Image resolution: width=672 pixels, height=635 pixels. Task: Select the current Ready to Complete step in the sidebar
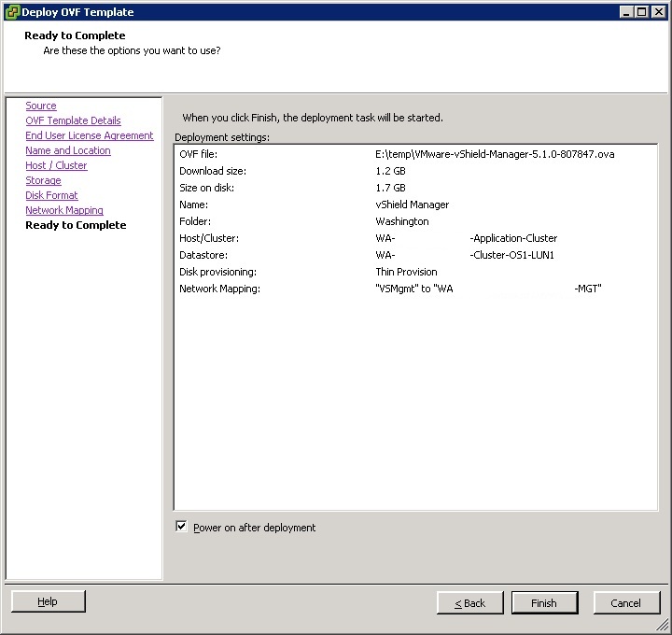[x=76, y=226]
